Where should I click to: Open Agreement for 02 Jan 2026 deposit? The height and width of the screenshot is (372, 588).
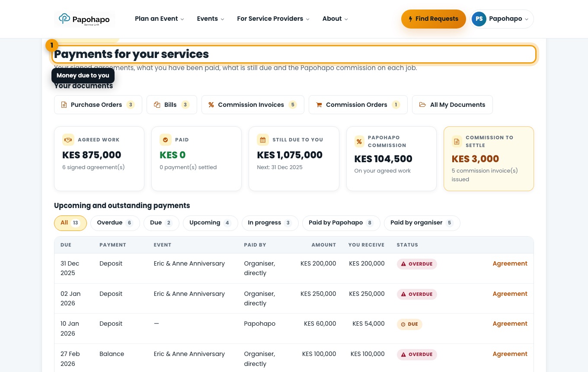pos(510,294)
